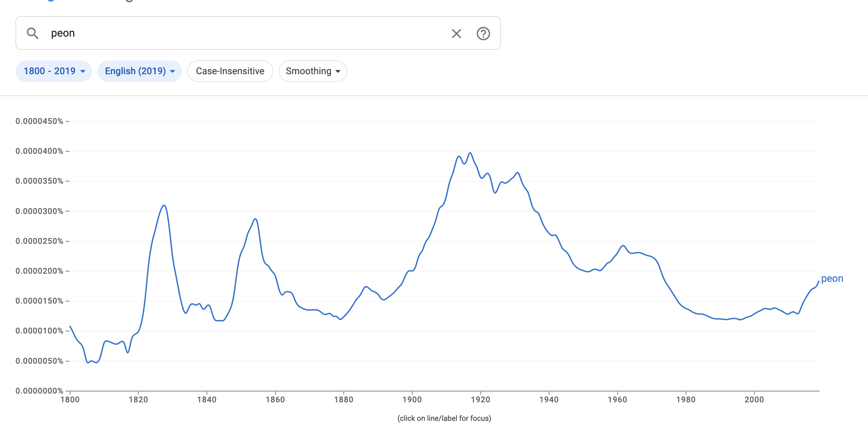Image resolution: width=868 pixels, height=444 pixels.
Task: Click the 0.0000450% y-axis label
Action: (x=39, y=121)
